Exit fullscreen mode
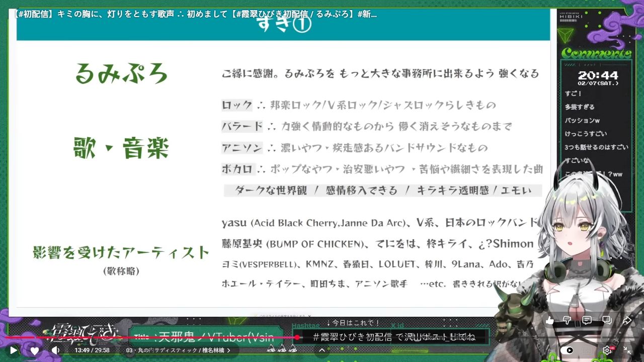644x362 pixels. coord(627,350)
